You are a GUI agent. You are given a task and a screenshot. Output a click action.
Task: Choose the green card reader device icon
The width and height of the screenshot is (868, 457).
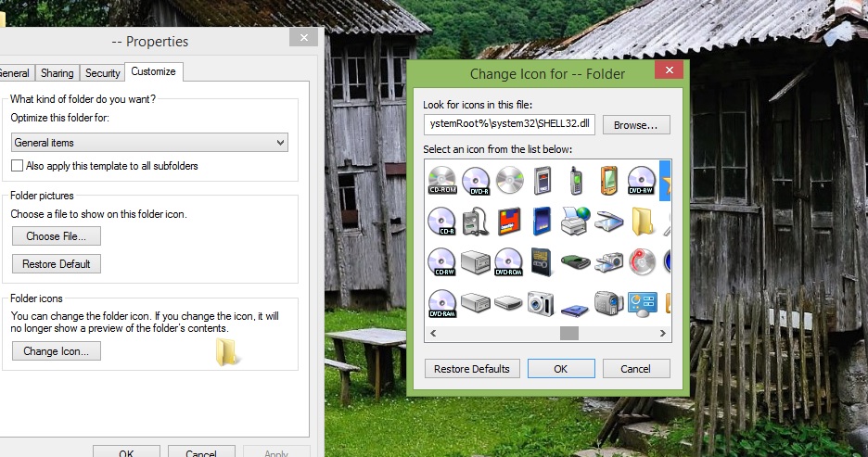click(x=576, y=261)
